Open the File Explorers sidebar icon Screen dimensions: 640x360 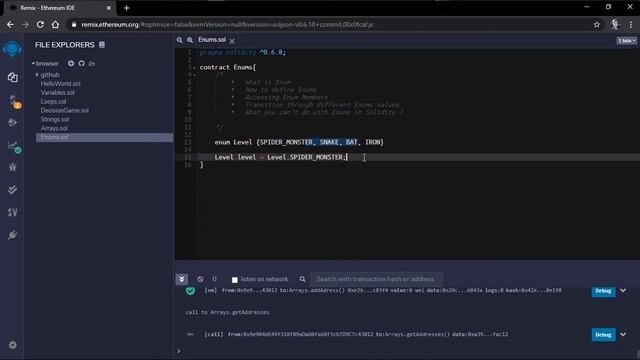coord(13,77)
